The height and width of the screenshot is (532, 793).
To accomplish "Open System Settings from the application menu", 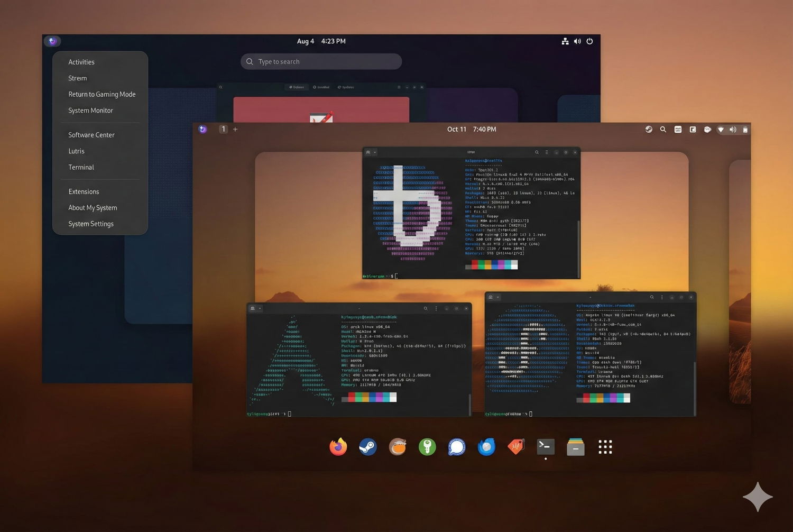I will coord(91,224).
